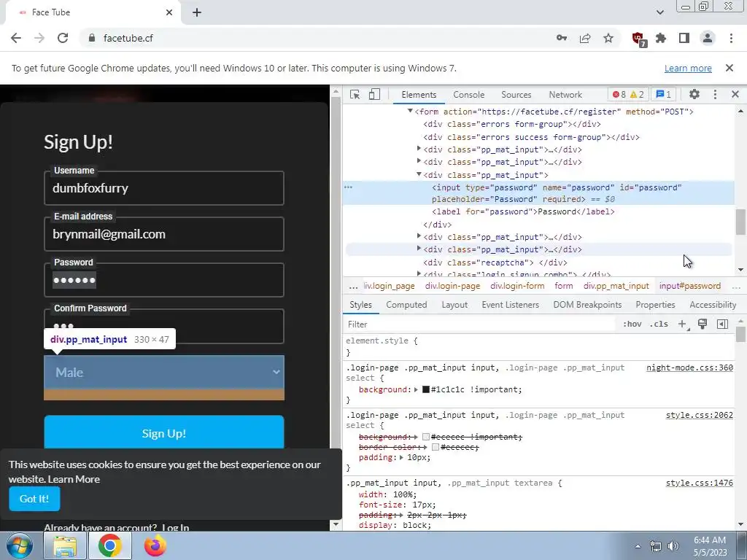This screenshot has width=747, height=560.
Task: Open the tab search chevron
Action: (x=659, y=12)
